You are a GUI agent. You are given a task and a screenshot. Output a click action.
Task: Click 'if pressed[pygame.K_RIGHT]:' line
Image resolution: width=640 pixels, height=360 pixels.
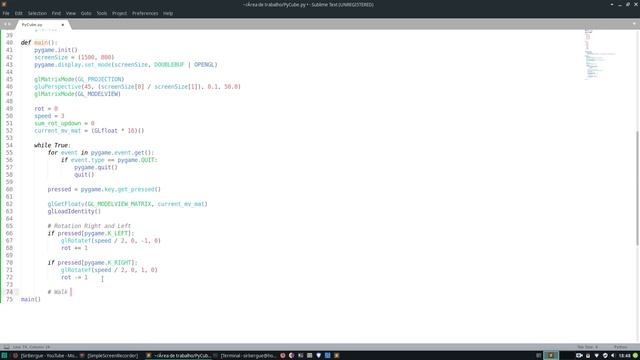click(x=93, y=263)
